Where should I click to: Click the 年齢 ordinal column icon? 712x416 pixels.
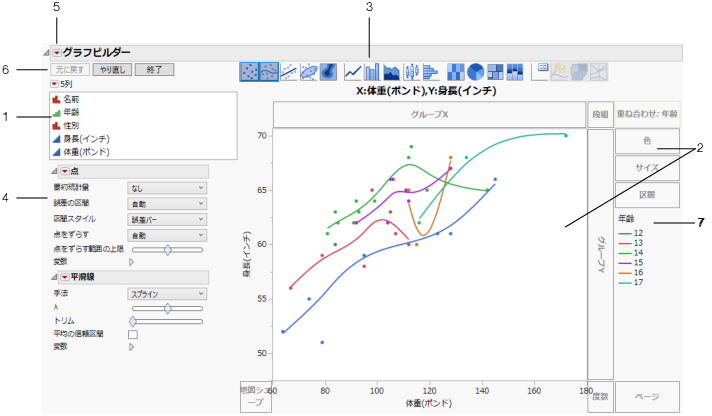click(x=56, y=112)
